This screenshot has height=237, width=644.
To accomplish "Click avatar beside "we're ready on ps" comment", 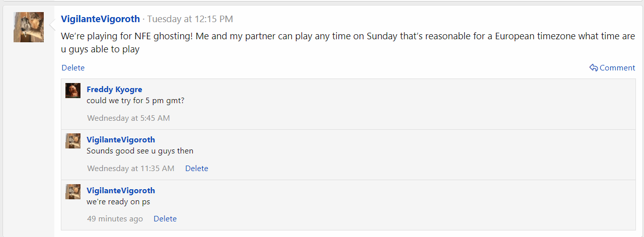I will point(73,192).
